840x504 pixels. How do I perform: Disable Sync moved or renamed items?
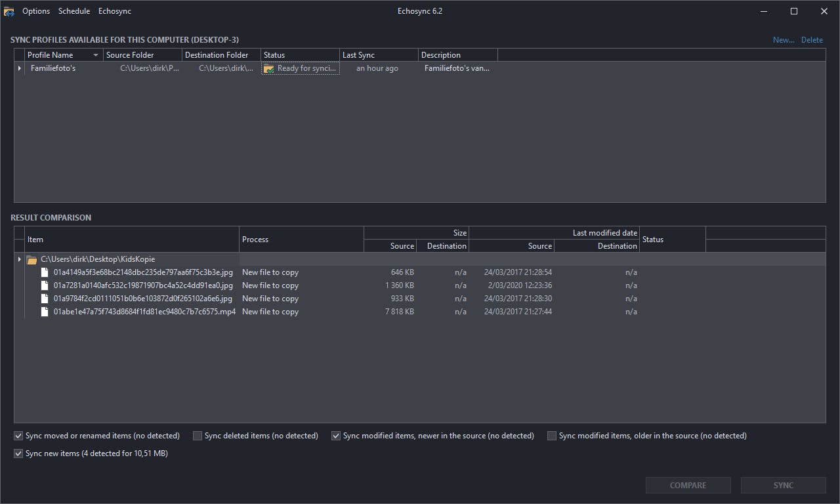[18, 436]
